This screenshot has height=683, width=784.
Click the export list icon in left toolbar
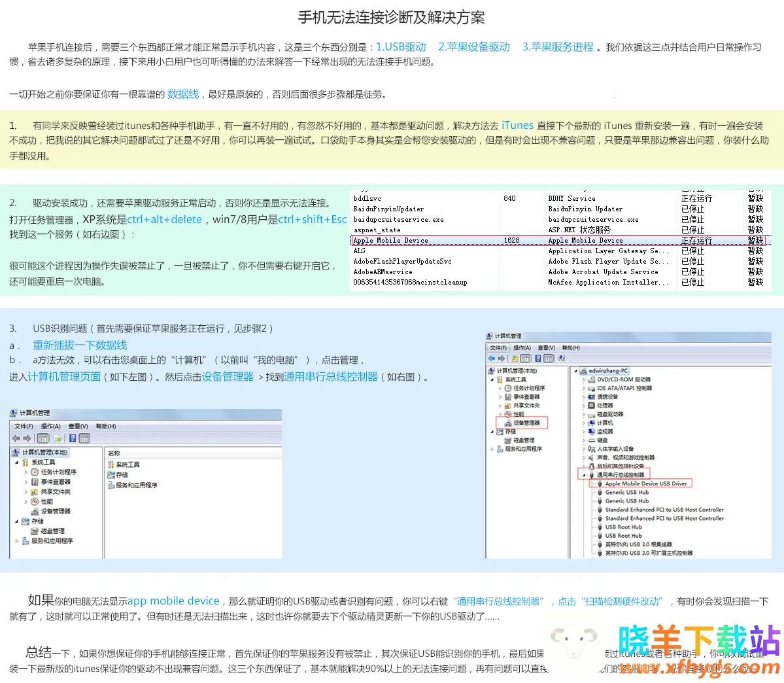click(58, 438)
